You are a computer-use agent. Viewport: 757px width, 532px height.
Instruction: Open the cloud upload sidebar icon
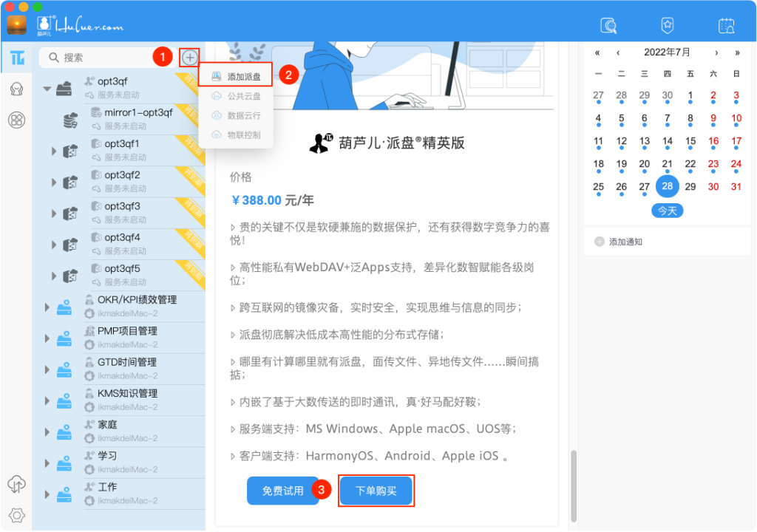point(17,484)
